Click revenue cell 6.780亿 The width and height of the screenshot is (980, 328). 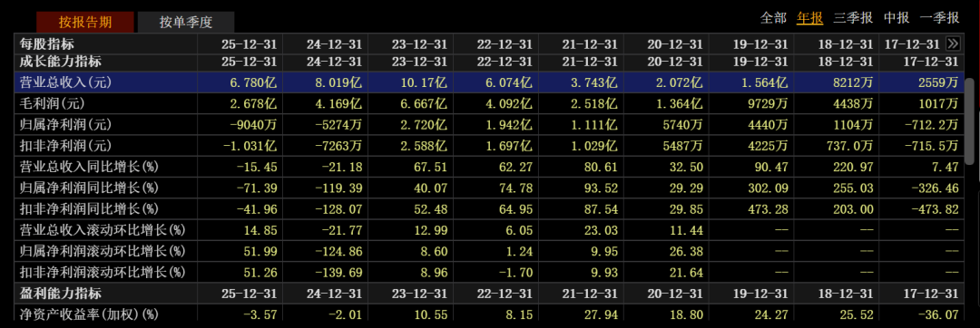pos(254,83)
